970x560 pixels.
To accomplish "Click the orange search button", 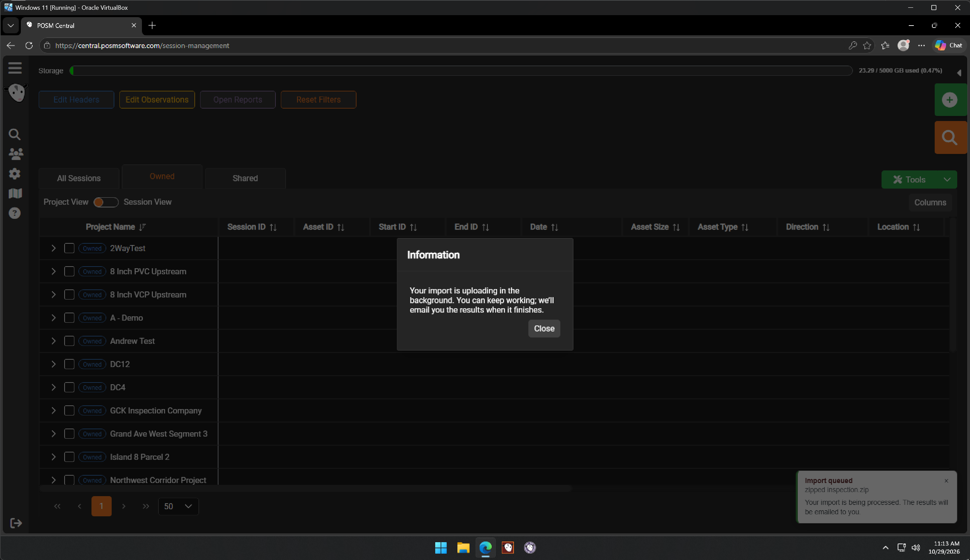I will (x=950, y=138).
